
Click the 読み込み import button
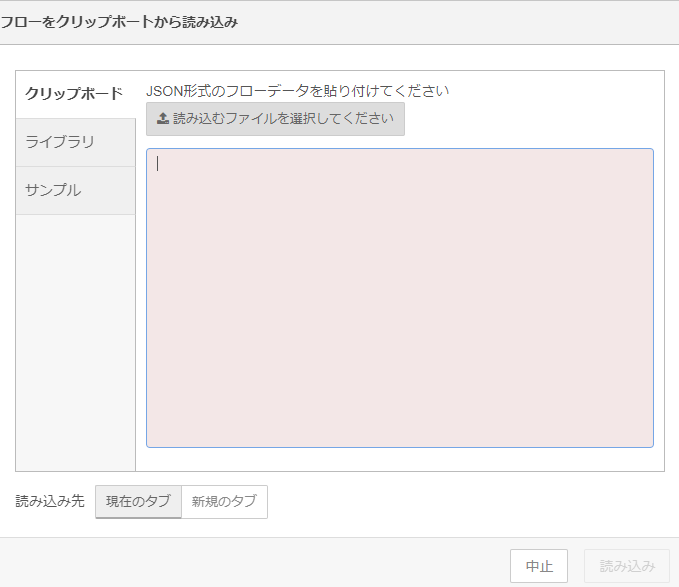(627, 566)
